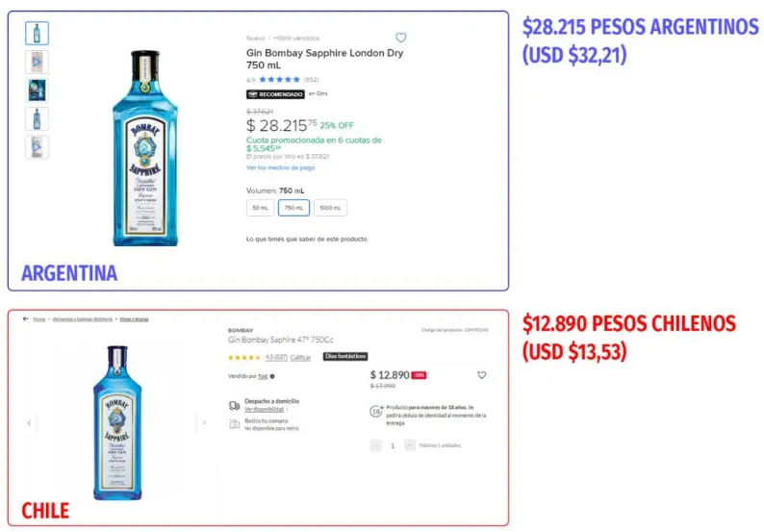Click the plus quantity button
Viewport: 764px width, 532px height.
tap(410, 445)
